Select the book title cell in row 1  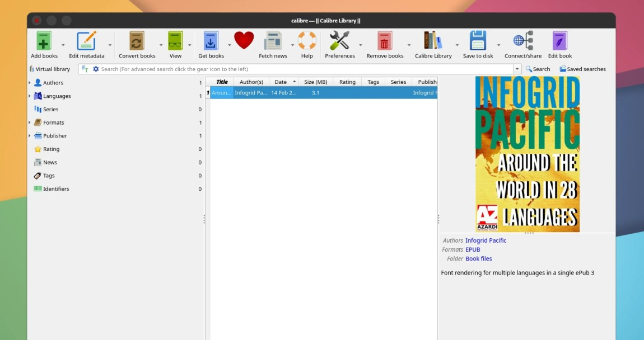(x=222, y=93)
